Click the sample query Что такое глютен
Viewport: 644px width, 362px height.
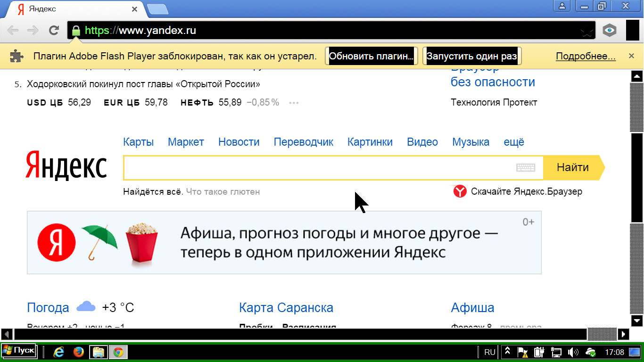pos(223,192)
